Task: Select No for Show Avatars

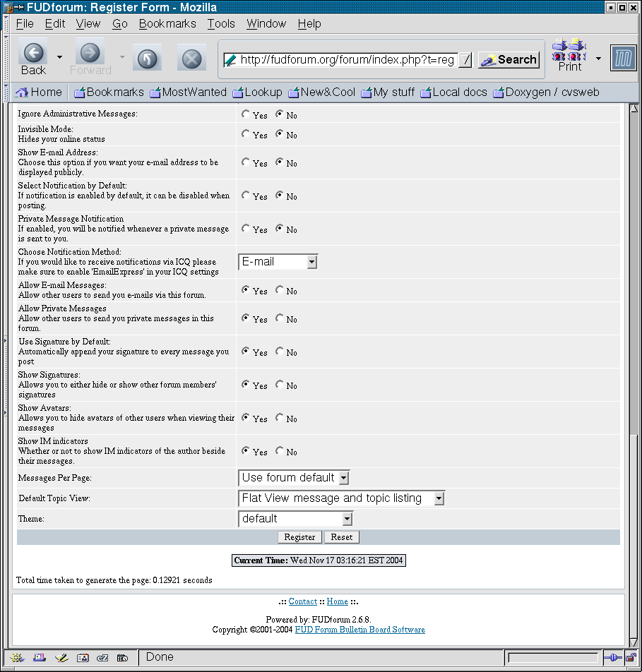Action: click(279, 417)
